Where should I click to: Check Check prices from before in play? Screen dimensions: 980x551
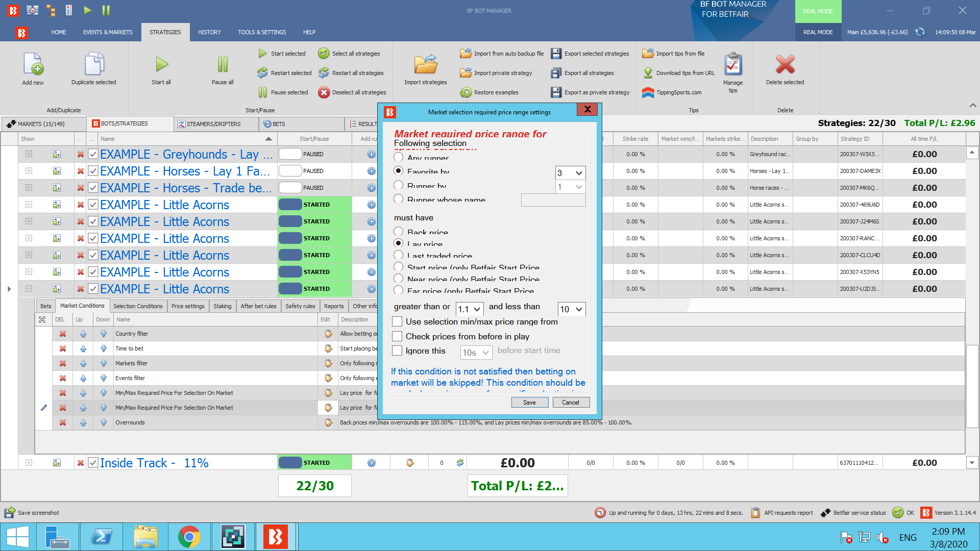pos(397,337)
